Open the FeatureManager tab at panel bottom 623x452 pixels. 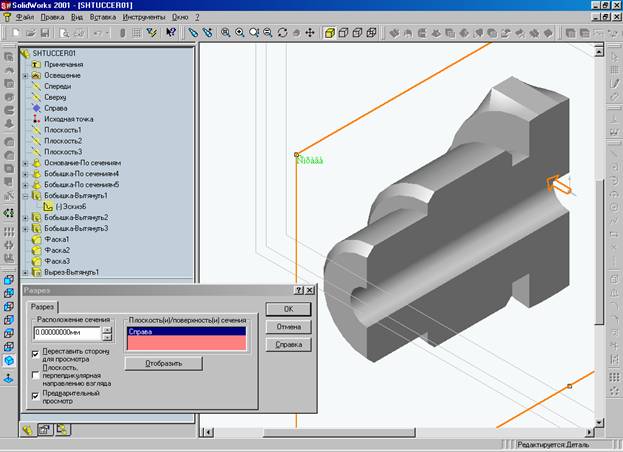pyautogui.click(x=28, y=430)
